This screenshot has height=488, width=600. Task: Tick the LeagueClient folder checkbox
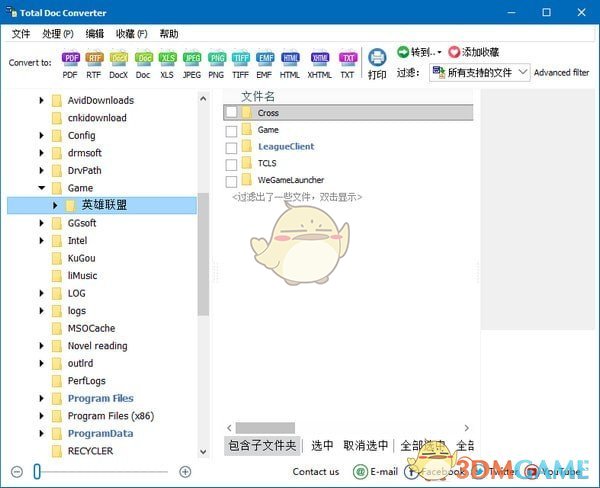coord(232,147)
